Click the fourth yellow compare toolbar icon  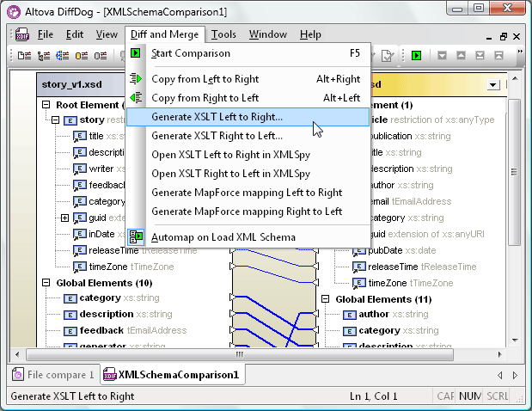tap(82, 55)
